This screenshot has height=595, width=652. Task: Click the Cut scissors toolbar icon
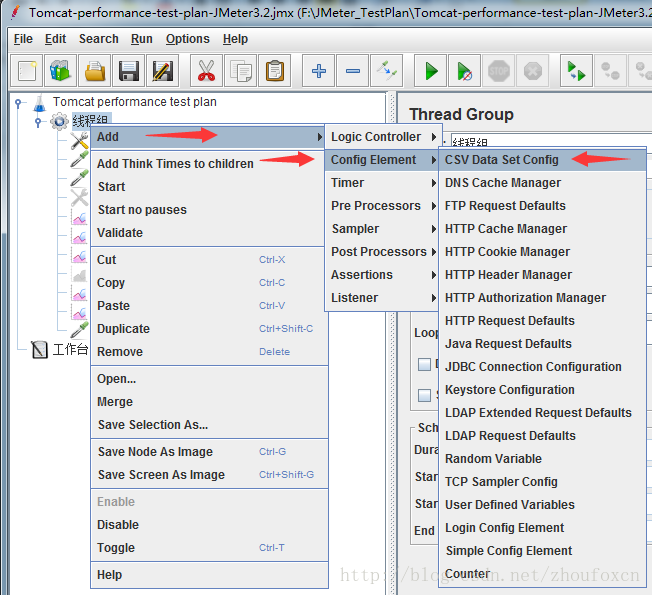point(206,71)
